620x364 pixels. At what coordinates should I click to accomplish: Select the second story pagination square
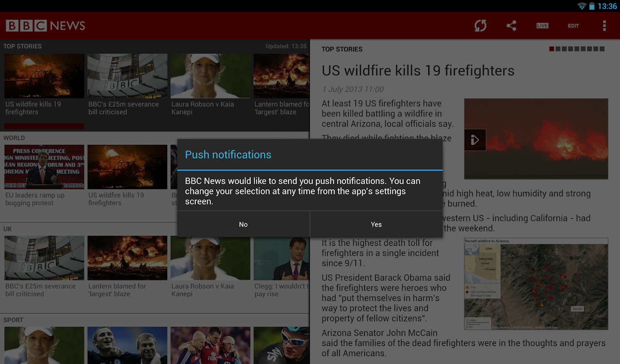558,49
